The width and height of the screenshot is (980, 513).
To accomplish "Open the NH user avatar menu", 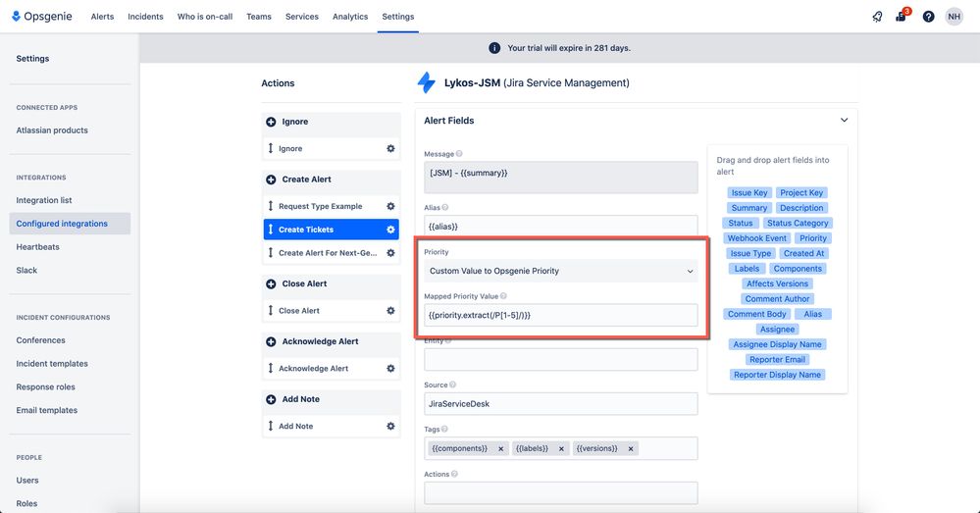I will pyautogui.click(x=954, y=17).
